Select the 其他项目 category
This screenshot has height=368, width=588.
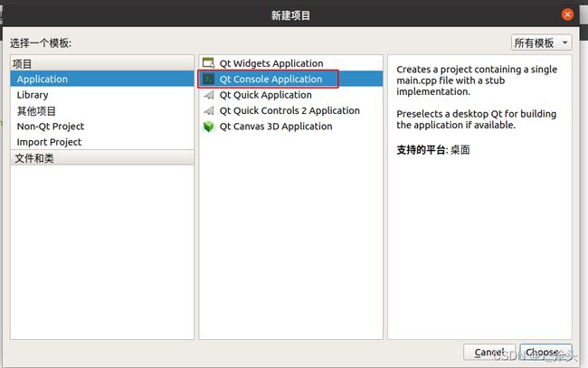click(x=102, y=111)
